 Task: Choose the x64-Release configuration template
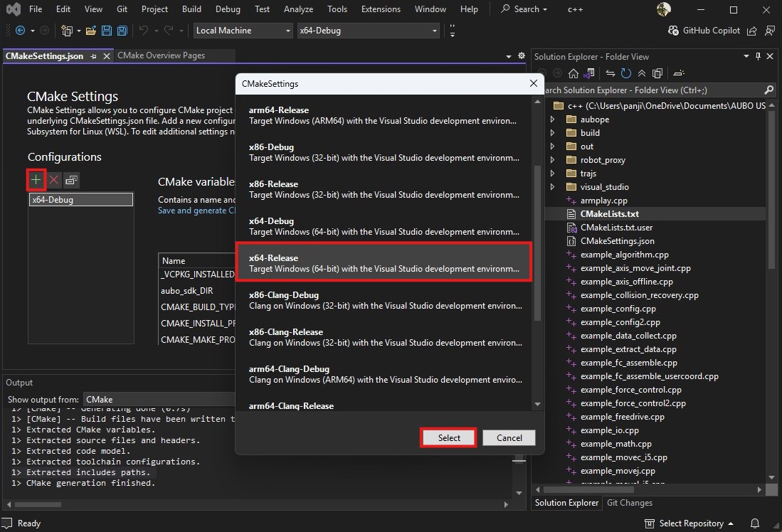point(384,262)
